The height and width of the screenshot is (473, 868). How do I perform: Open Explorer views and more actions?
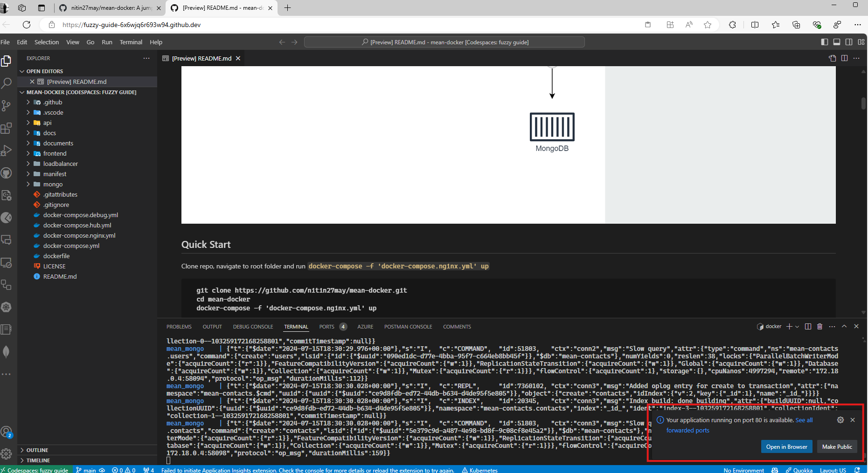tap(146, 58)
